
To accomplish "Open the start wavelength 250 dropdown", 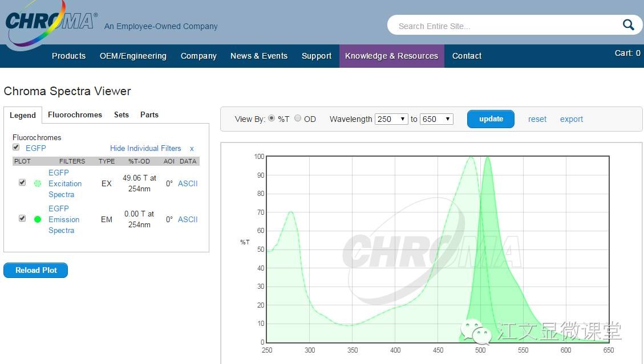I will click(x=391, y=119).
